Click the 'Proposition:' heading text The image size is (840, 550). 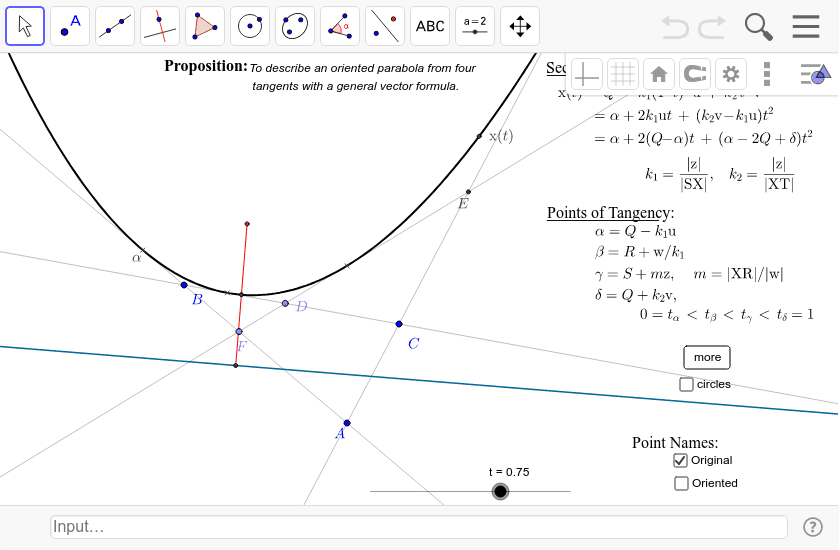coord(206,66)
